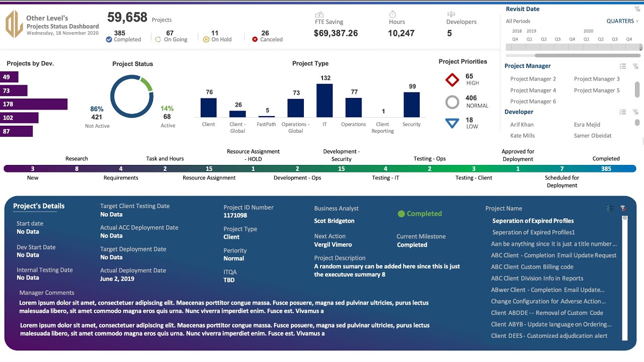Viewport: 644px width, 362px height.
Task: Click Business Analyst name Scot Bridgeton
Action: tap(334, 221)
